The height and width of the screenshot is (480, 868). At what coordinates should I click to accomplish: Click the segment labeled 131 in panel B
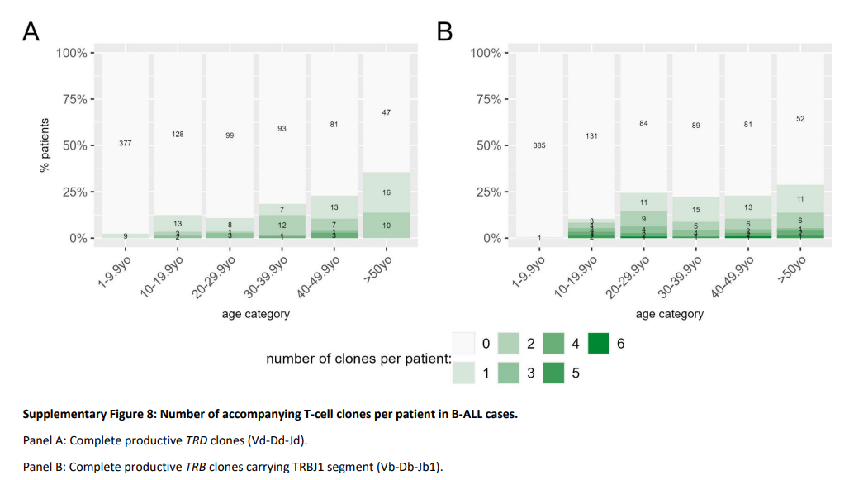(x=591, y=135)
